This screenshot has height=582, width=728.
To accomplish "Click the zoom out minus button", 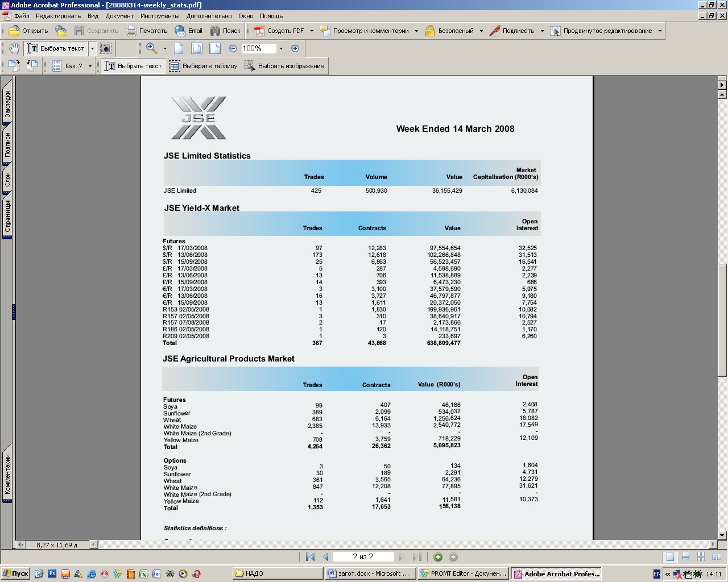I will tap(233, 48).
